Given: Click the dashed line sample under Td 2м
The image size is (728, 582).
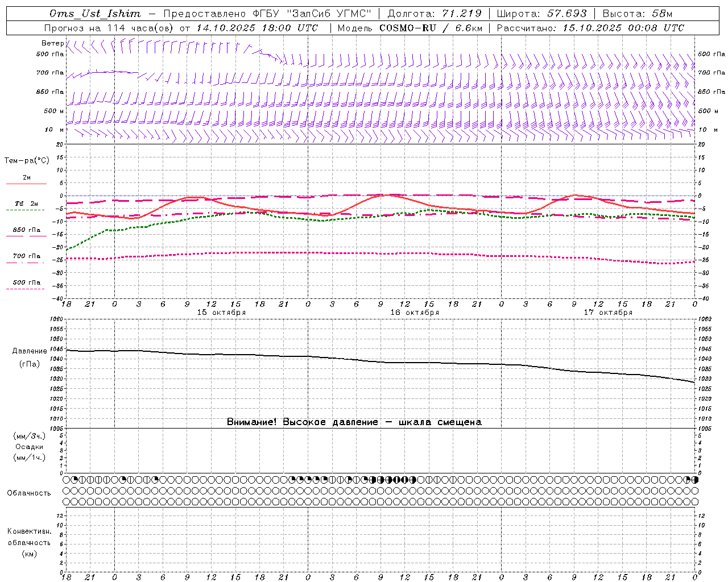Looking at the screenshot, I should click(x=25, y=210).
